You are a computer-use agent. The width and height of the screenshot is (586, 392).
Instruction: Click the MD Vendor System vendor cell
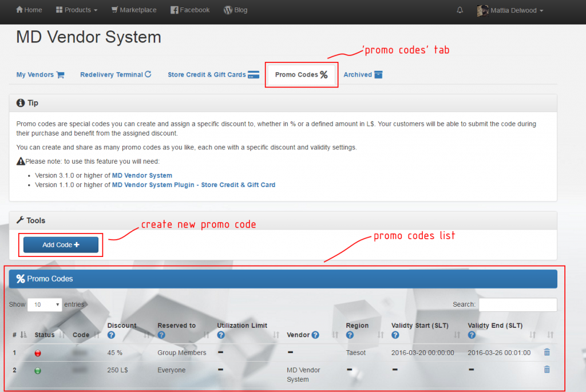tap(303, 375)
